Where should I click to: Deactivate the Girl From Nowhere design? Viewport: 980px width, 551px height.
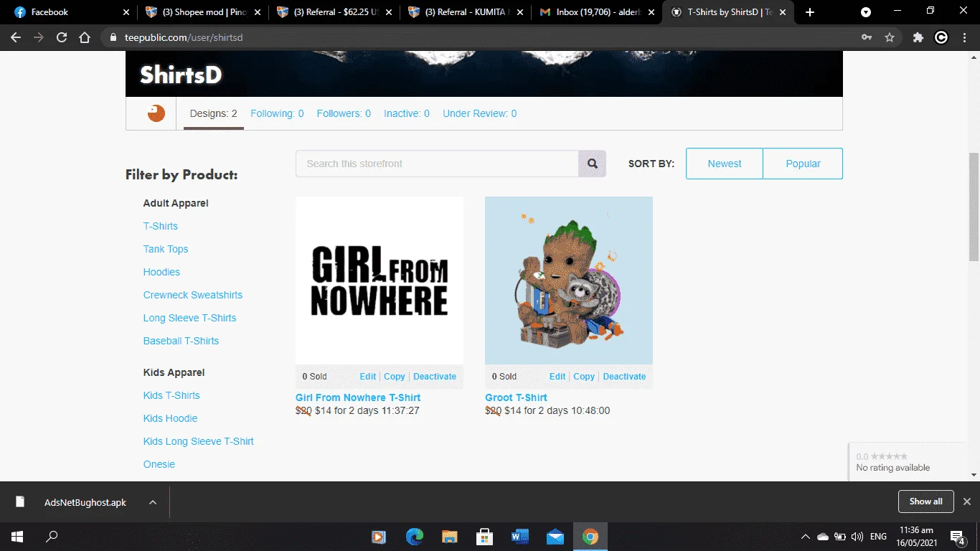point(435,377)
